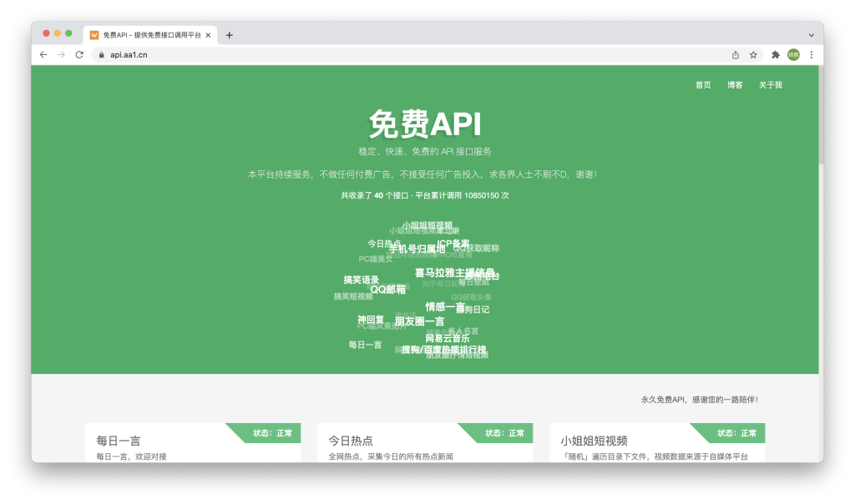Viewport: 855px width, 504px height.
Task: Reload the page with the refresh icon
Action: [x=79, y=54]
